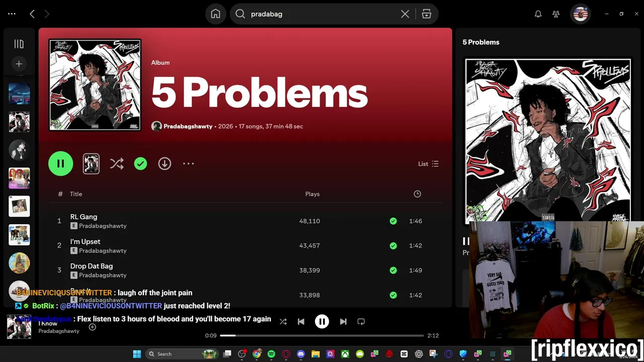
Task: Open the Xbox app from the taskbar
Action: click(345, 354)
